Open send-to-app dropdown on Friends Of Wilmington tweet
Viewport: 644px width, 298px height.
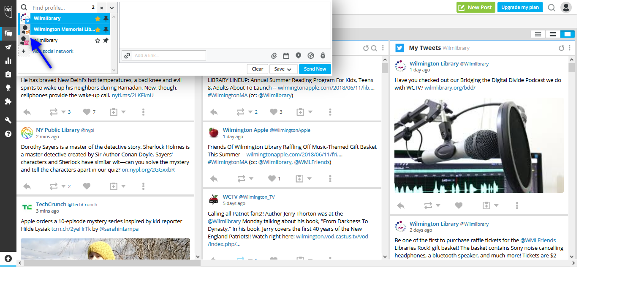310,179
